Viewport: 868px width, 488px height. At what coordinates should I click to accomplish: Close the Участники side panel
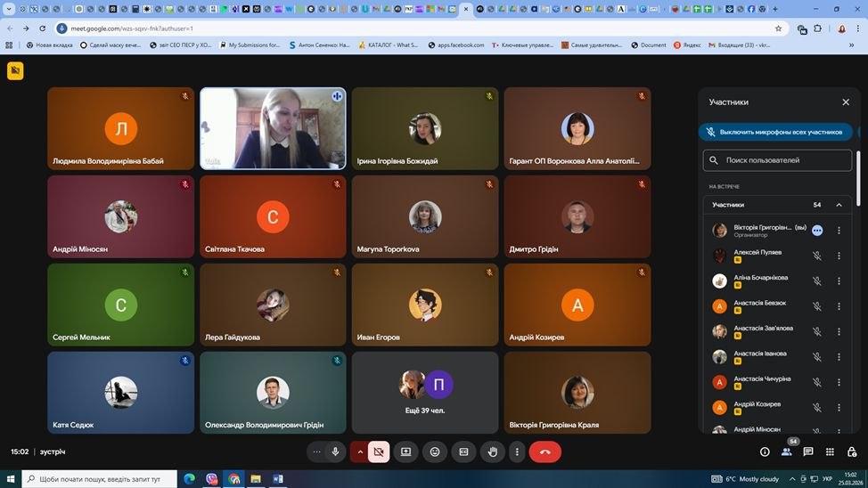coord(846,102)
